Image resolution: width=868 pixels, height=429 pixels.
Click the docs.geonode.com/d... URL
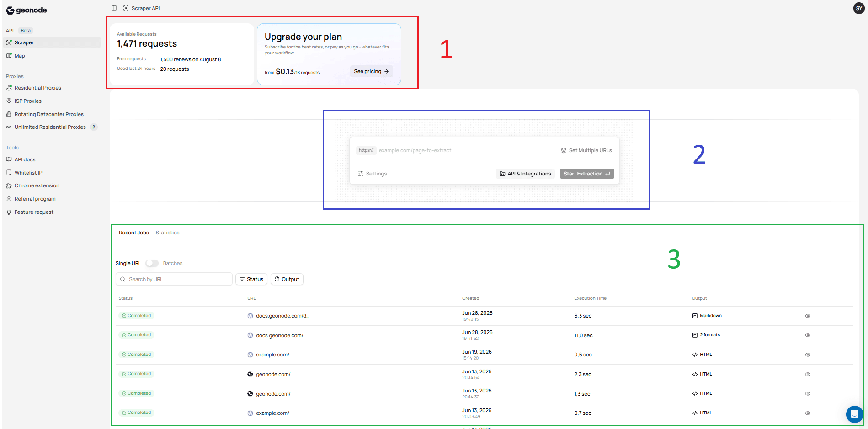coord(282,316)
